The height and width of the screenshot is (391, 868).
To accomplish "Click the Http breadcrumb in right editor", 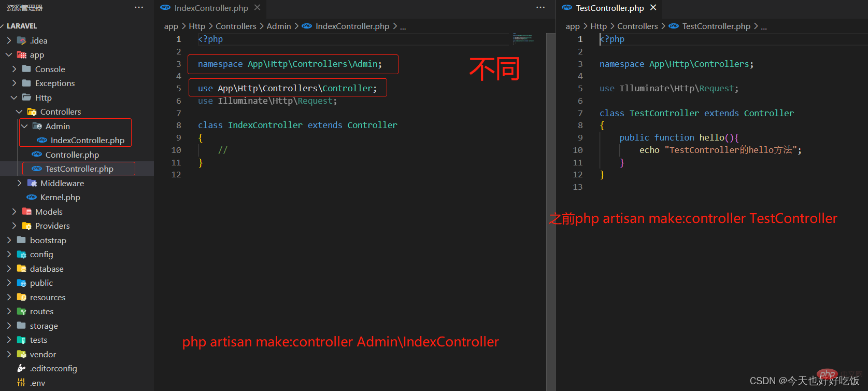I will [x=599, y=26].
